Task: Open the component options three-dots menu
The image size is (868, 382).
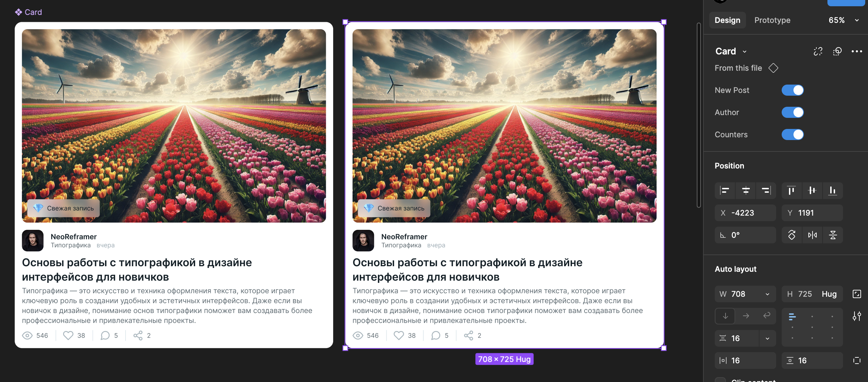Action: coord(857,51)
